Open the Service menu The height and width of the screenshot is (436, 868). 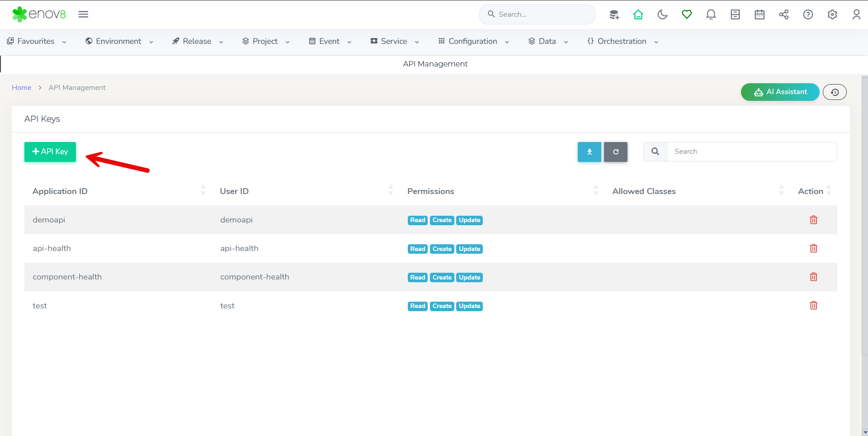click(395, 42)
